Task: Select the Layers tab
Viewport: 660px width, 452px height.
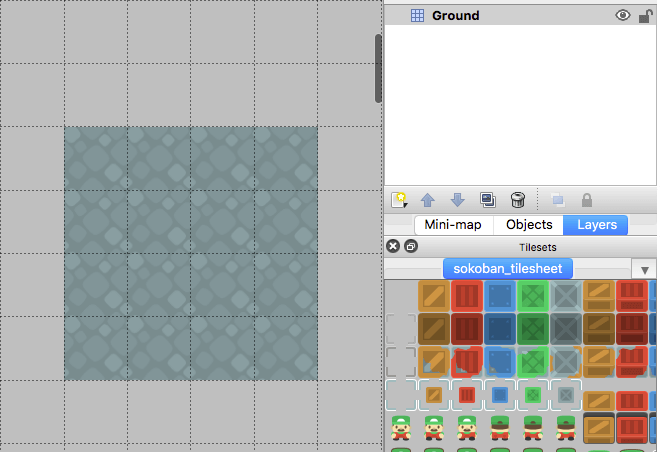Action: pos(596,225)
